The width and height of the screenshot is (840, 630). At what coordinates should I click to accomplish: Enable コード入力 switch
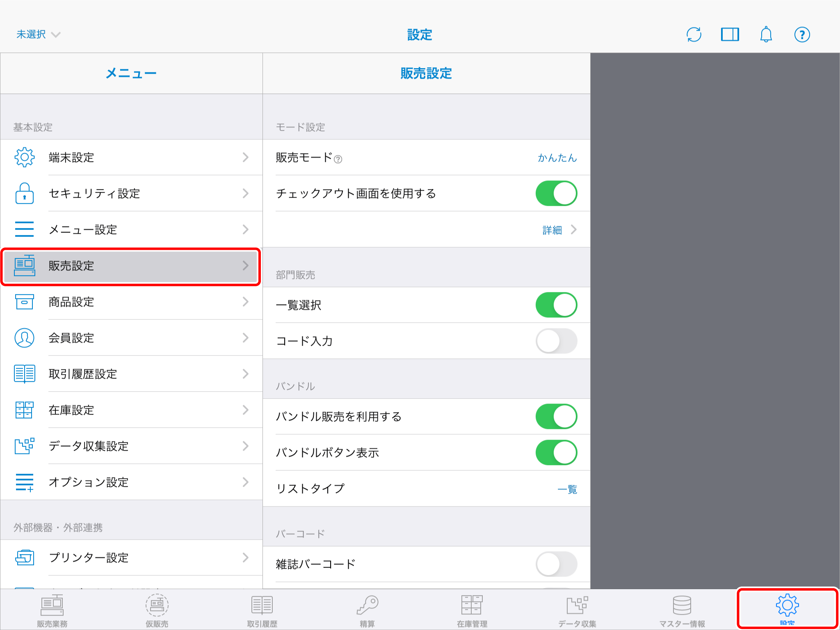pyautogui.click(x=556, y=341)
